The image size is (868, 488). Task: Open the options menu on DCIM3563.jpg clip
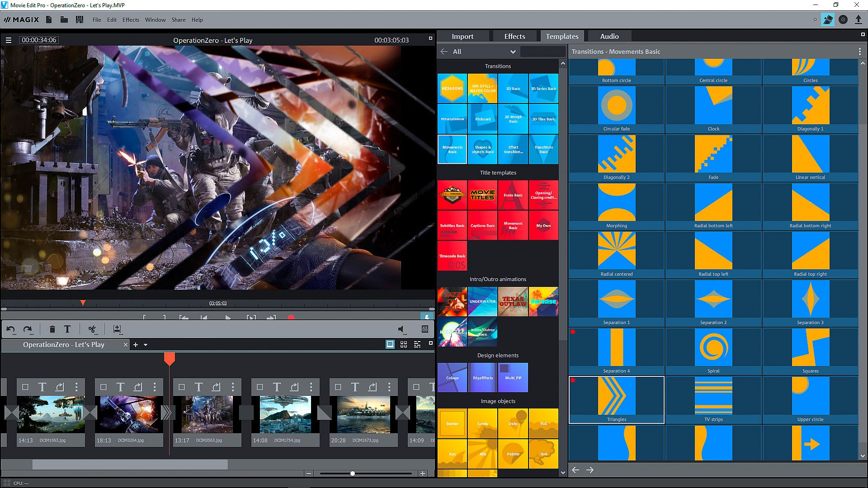tap(233, 387)
